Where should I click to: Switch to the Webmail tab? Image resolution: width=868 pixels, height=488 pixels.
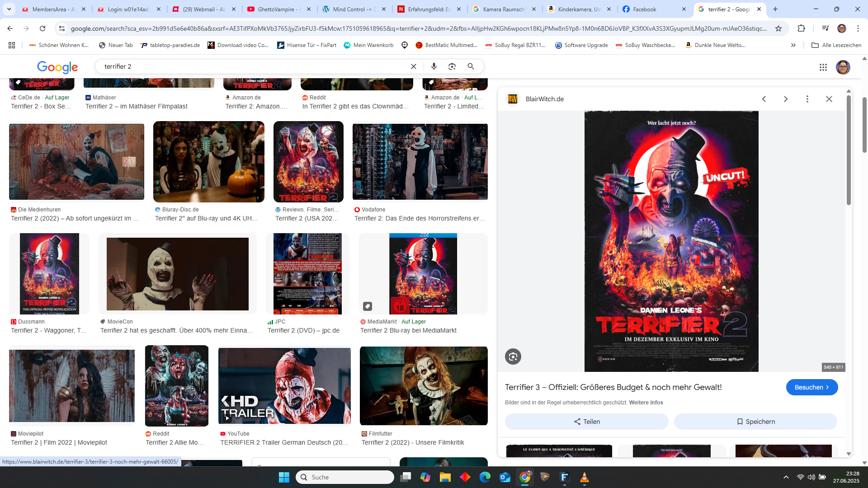click(x=204, y=9)
